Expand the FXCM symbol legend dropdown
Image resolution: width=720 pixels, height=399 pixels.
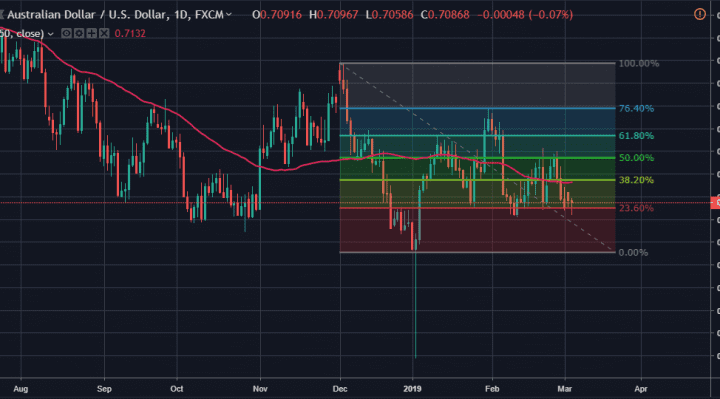[x=229, y=15]
